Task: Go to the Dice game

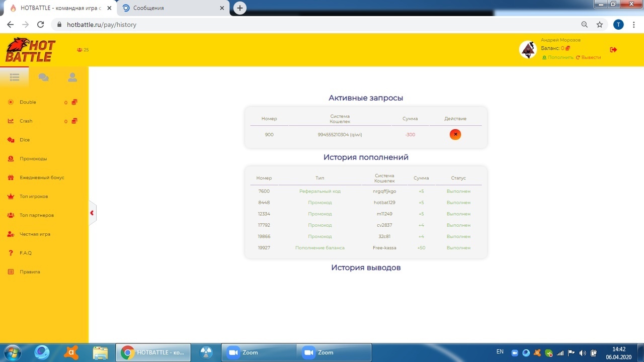Action: point(25,140)
